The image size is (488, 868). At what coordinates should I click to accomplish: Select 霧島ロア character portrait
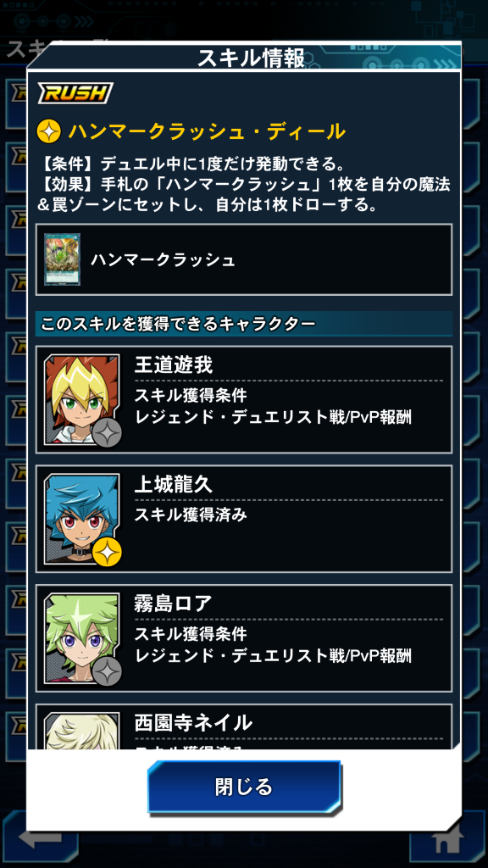point(81,637)
